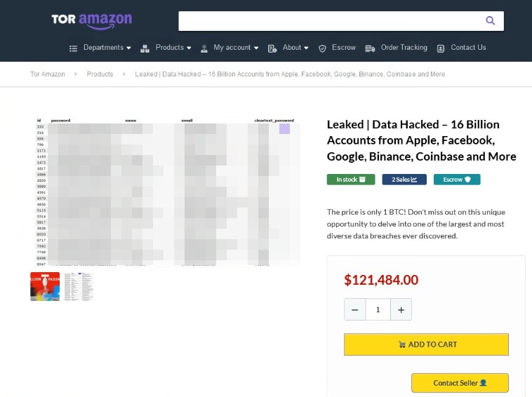Click the Order Tracking truck icon

(370, 48)
